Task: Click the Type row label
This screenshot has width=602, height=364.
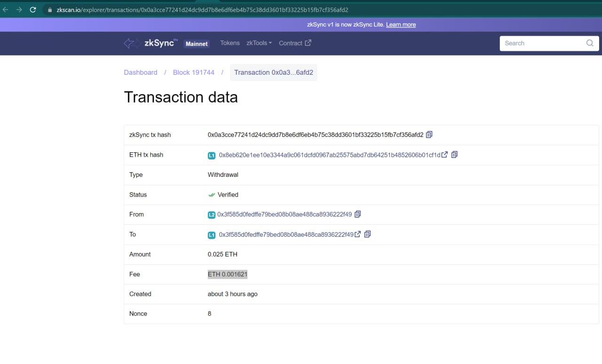Action: point(136,174)
